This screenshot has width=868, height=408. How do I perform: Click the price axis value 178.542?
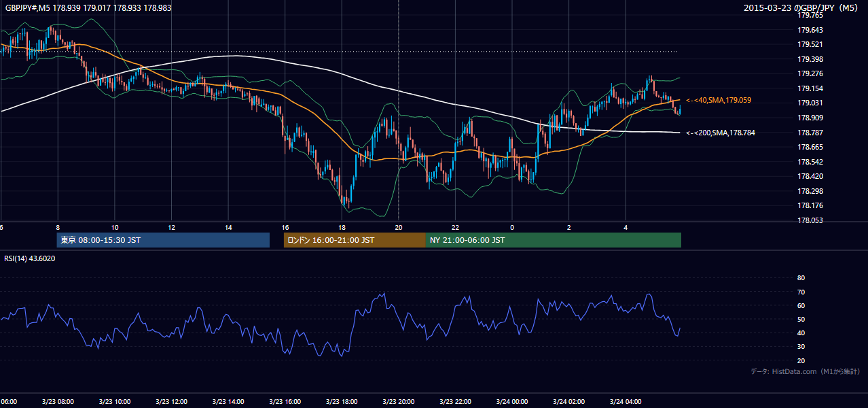[x=810, y=162]
